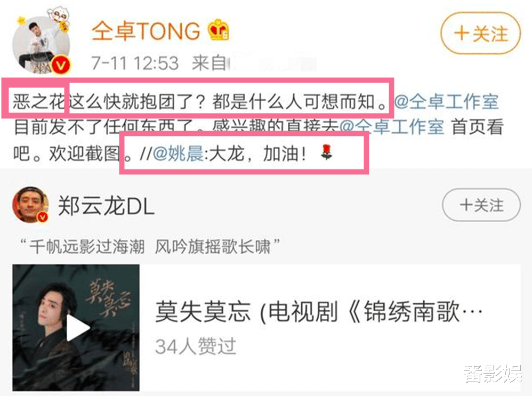Click the crown membership badge beside 全卓TONG
Viewport: 532px width, 396px height.
[219, 30]
